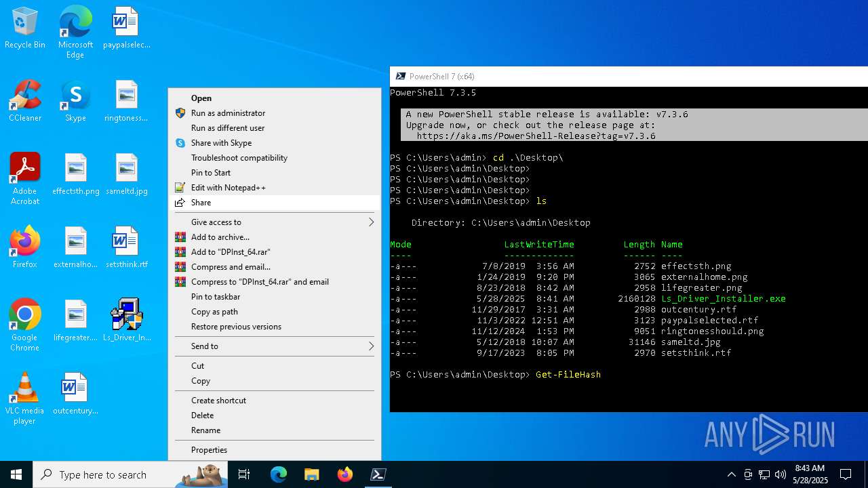The image size is (868, 488).
Task: Select Cut in the context menu
Action: (x=275, y=366)
